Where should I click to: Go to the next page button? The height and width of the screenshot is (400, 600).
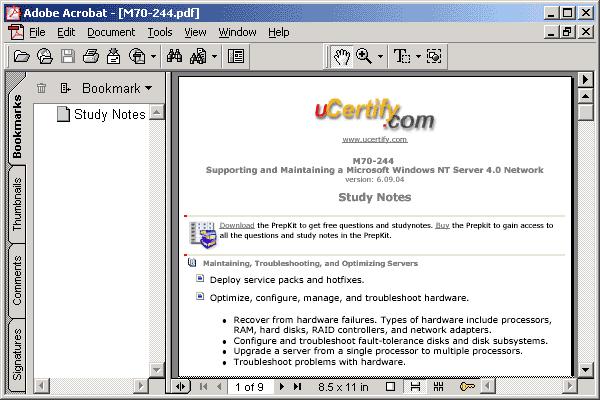[282, 387]
